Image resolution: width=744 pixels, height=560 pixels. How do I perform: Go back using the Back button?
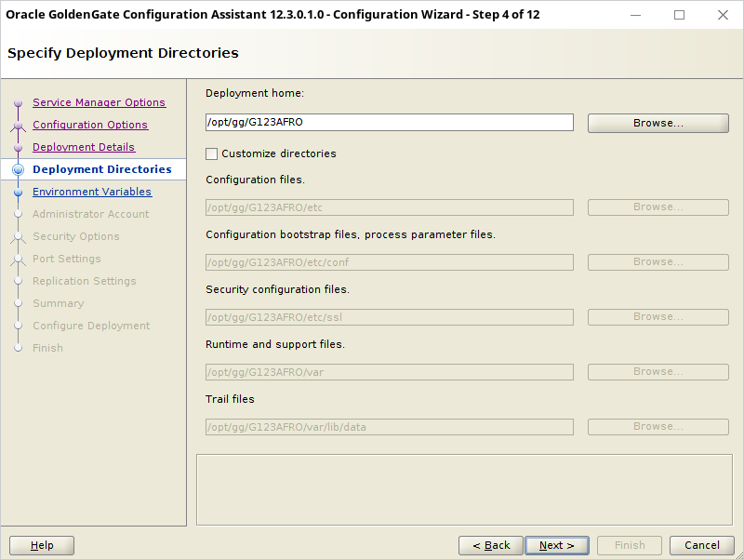491,545
